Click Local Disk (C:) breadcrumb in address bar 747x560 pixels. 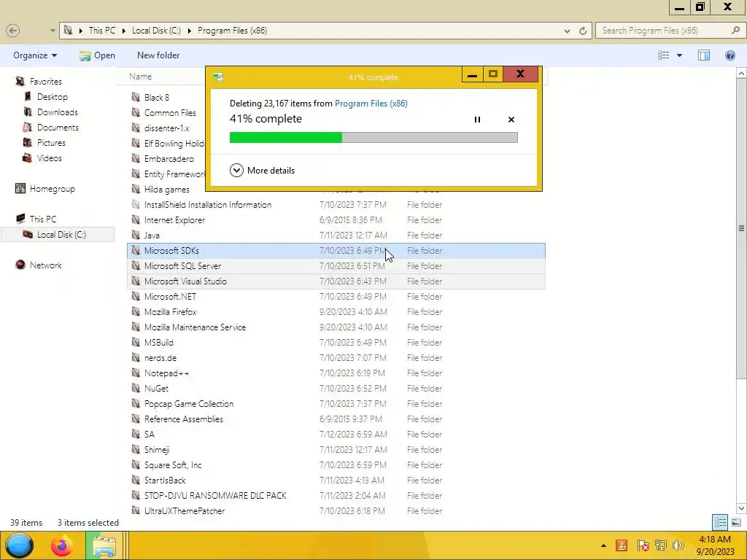[156, 31]
